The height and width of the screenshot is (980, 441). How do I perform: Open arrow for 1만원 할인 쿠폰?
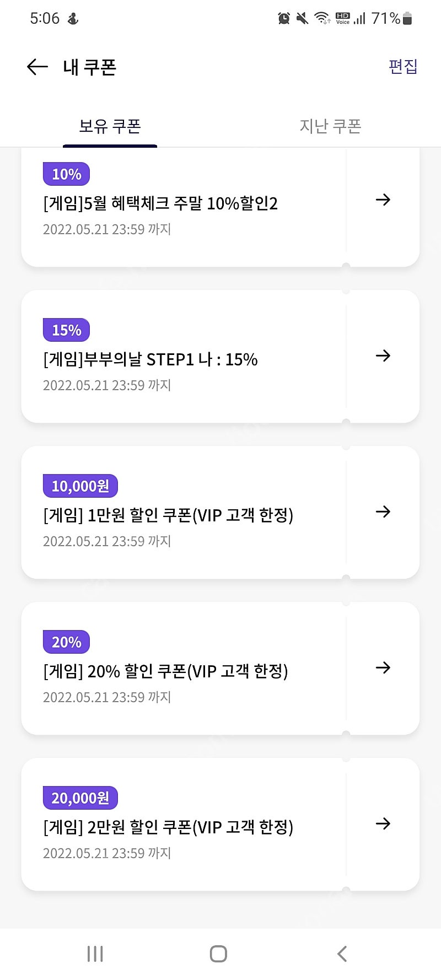coord(383,511)
